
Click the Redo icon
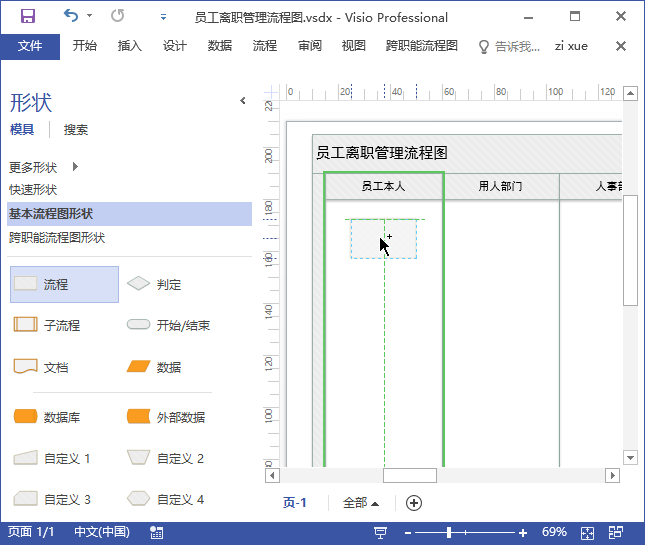[117, 16]
